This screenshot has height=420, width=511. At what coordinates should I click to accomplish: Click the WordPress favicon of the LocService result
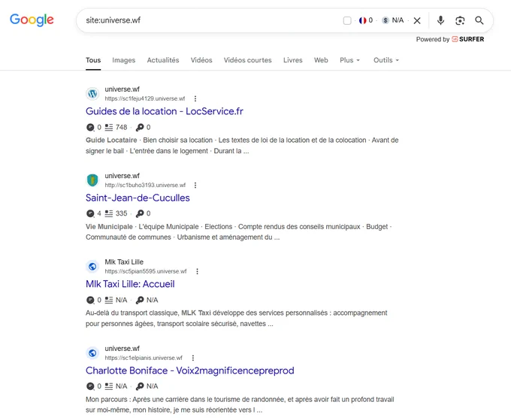(x=92, y=94)
